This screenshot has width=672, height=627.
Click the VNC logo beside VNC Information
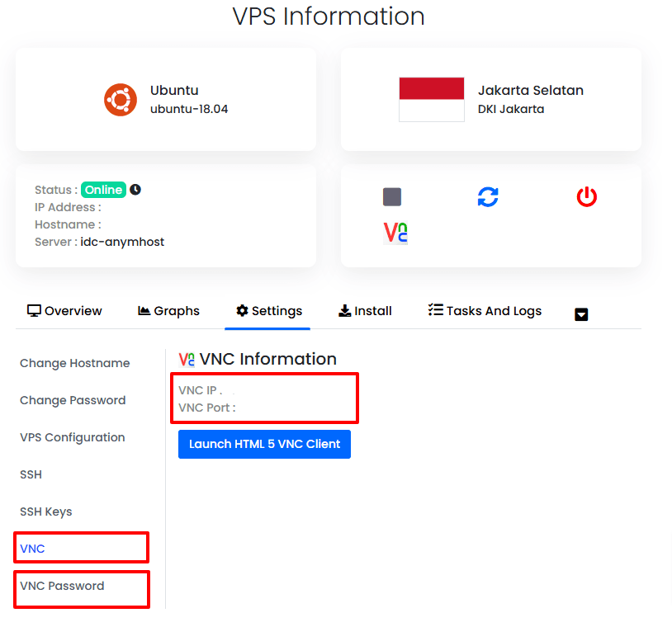(x=187, y=359)
